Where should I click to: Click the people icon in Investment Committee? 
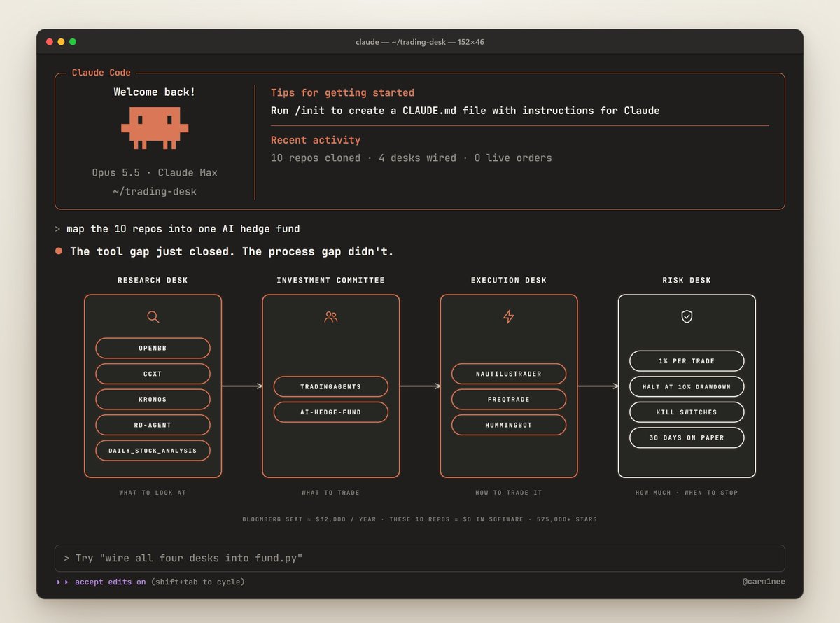point(331,317)
